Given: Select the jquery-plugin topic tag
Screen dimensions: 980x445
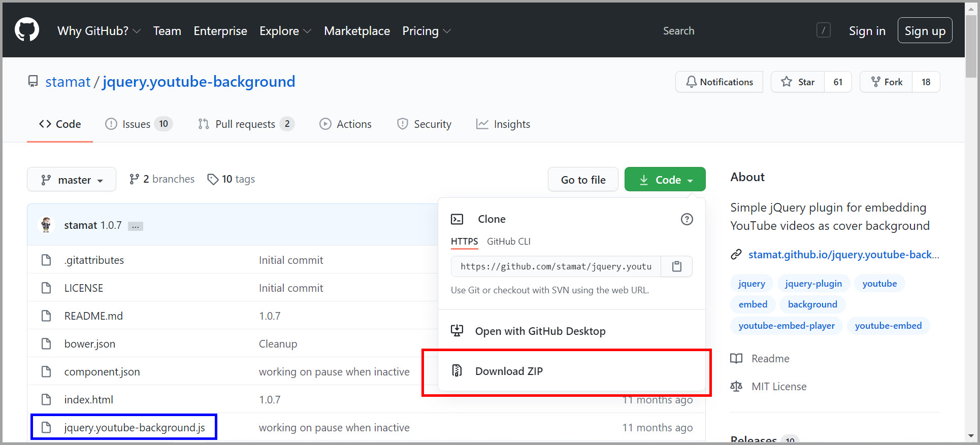Looking at the screenshot, I should coord(813,284).
